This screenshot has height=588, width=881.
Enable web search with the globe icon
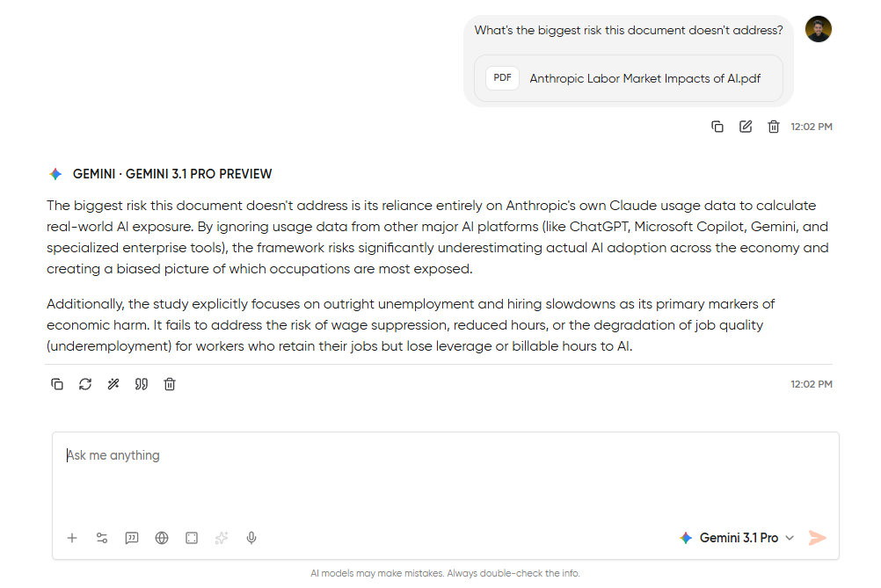click(x=162, y=537)
